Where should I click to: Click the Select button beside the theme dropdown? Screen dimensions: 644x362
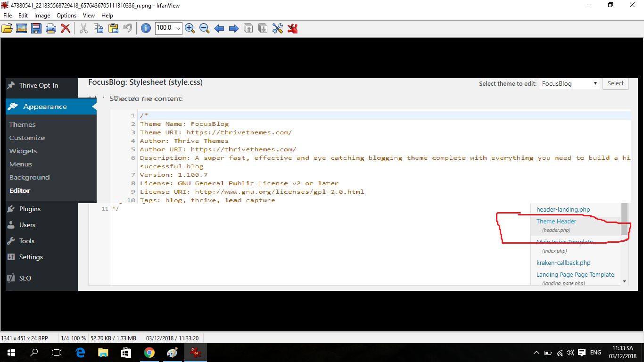click(615, 83)
